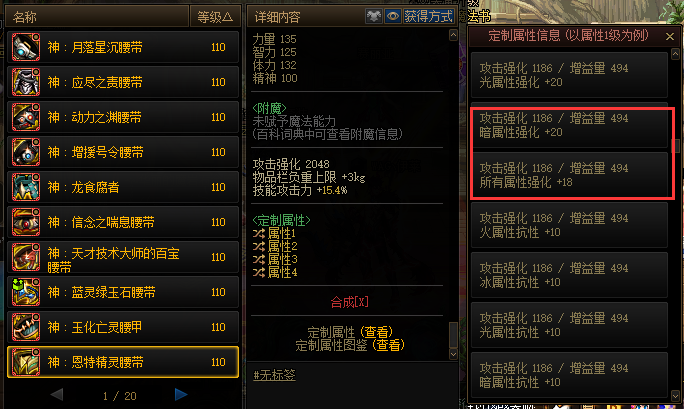The height and width of the screenshot is (409, 684).
Task: Click the 增援号令腰带 item icon
Action: tap(26, 152)
